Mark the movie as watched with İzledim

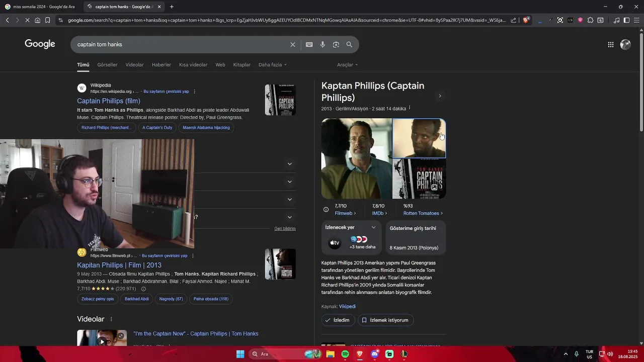click(x=338, y=320)
